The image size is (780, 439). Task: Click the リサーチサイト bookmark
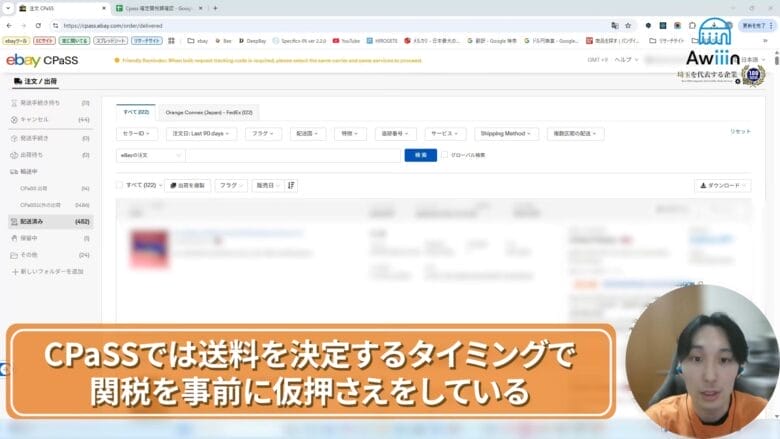pos(147,41)
